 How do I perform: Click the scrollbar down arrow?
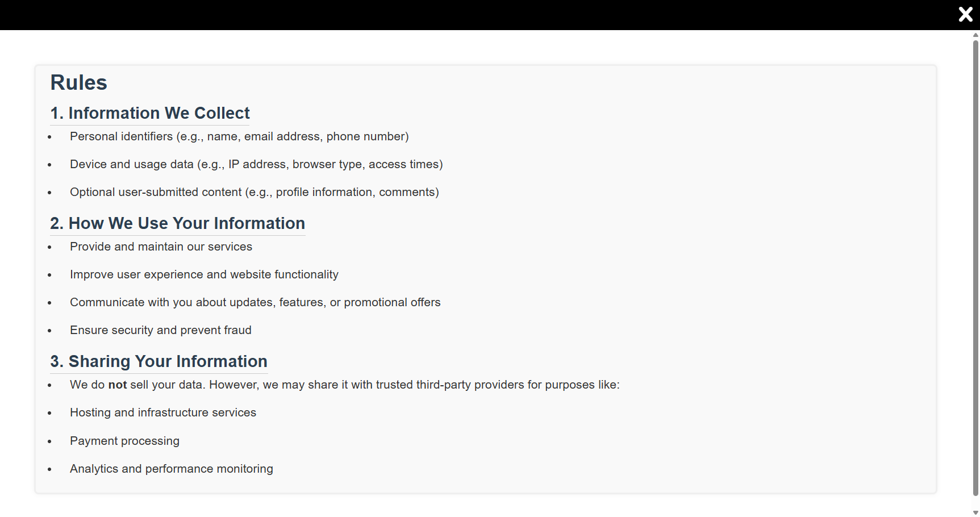coord(975,512)
